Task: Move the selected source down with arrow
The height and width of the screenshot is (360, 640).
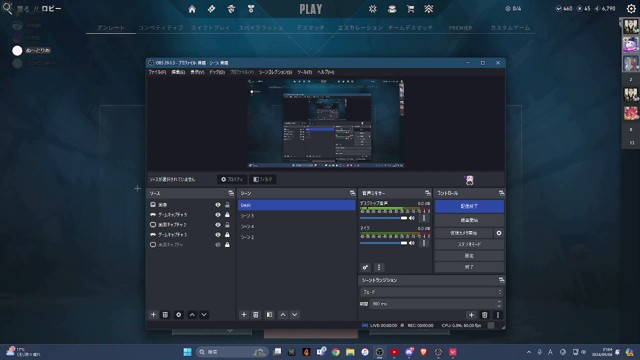Action: coord(204,315)
